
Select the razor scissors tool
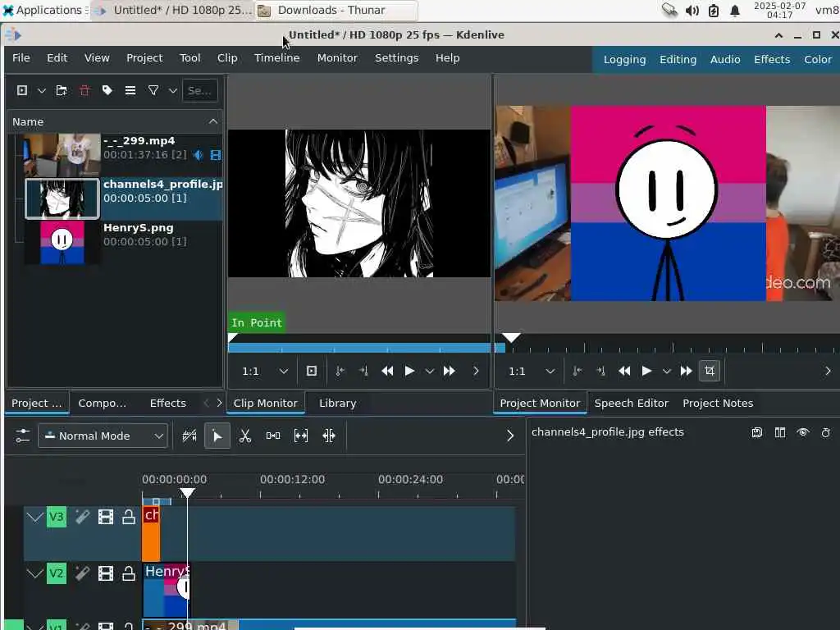[x=245, y=436]
